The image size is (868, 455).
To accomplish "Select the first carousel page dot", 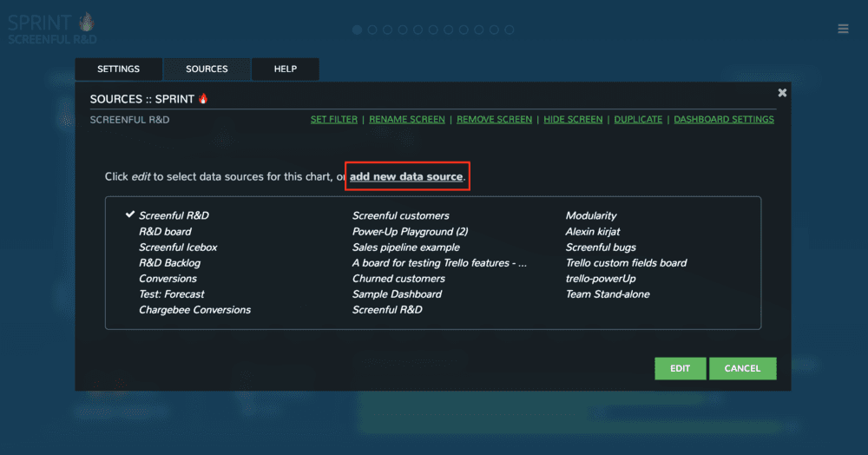I will 357,30.
